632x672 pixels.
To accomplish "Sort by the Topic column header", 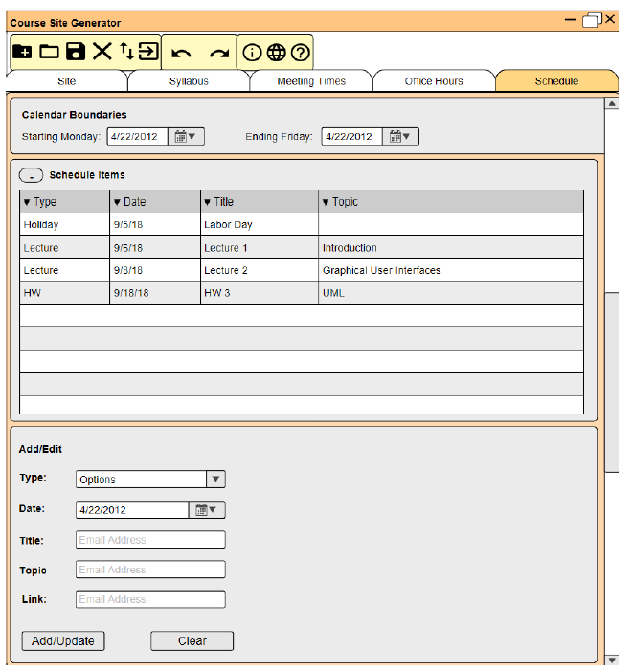I will [451, 202].
